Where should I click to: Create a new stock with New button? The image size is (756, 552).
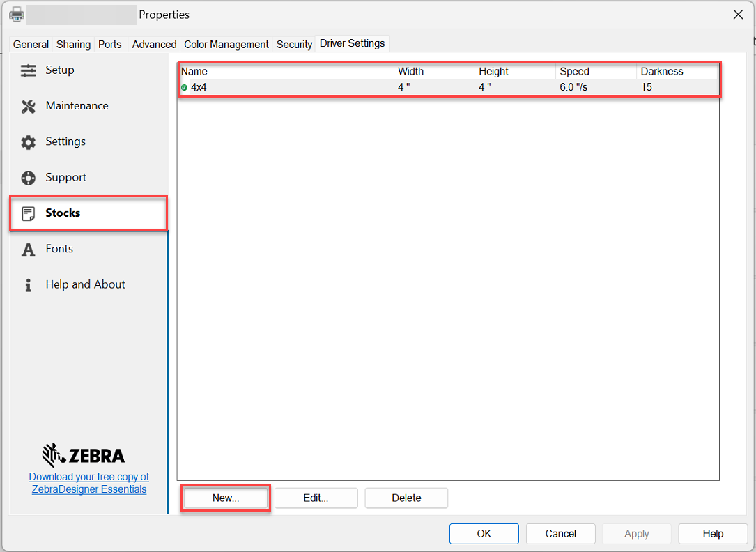(x=225, y=498)
